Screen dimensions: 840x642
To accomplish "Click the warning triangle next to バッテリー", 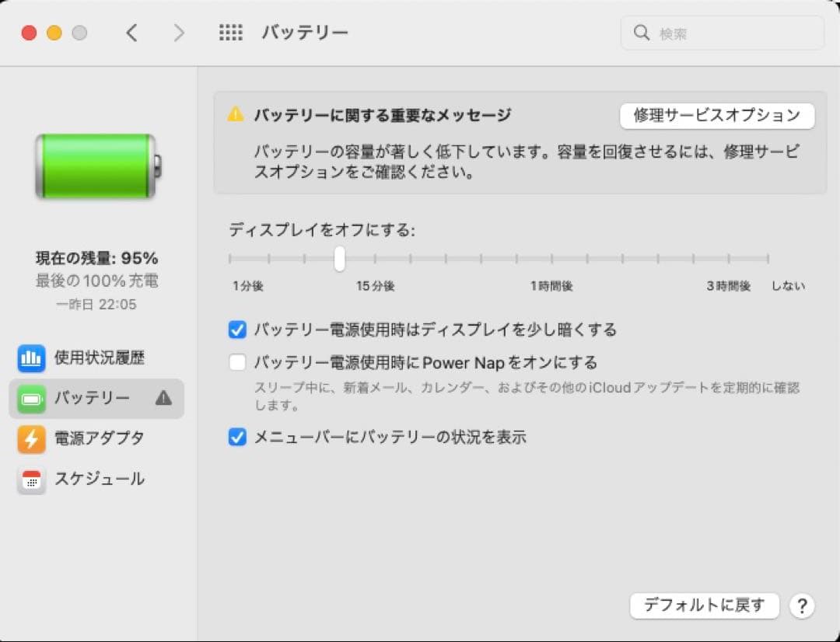I will [163, 397].
